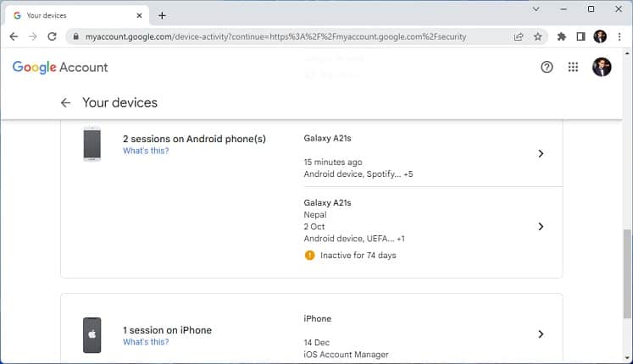Go back using the browser back arrow
Image resolution: width=633 pixels, height=364 pixels.
pyautogui.click(x=14, y=36)
